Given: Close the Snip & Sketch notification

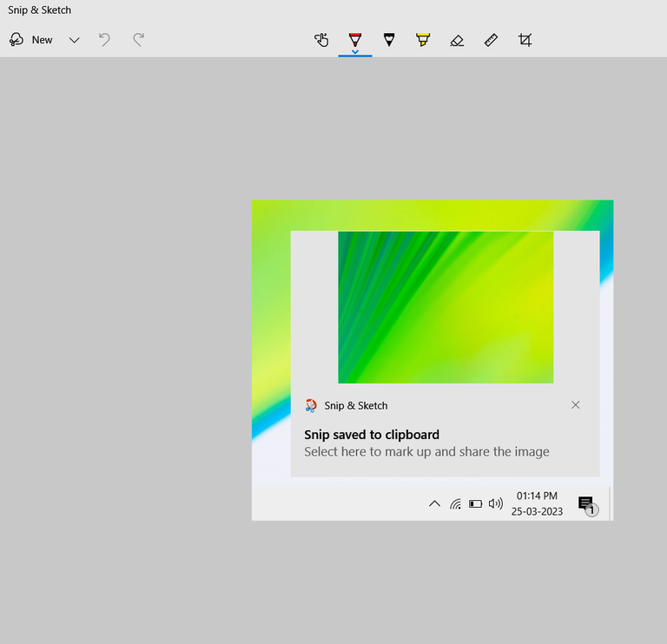Looking at the screenshot, I should click(x=576, y=405).
